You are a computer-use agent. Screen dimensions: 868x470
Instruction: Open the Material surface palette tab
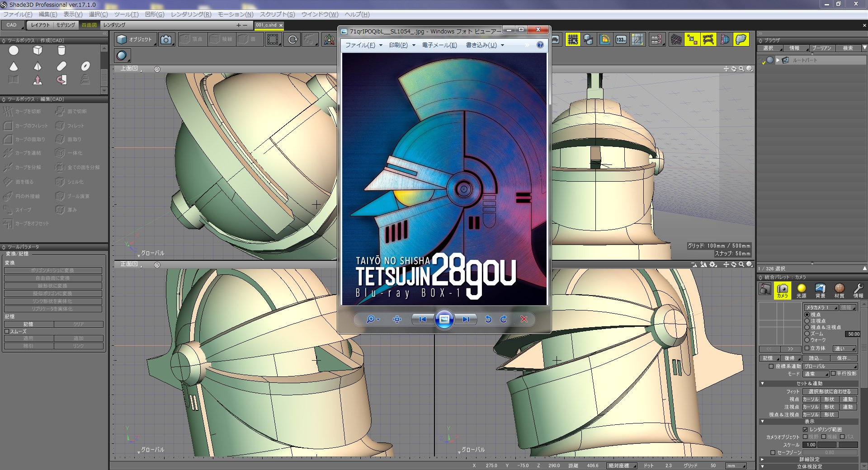(839, 290)
